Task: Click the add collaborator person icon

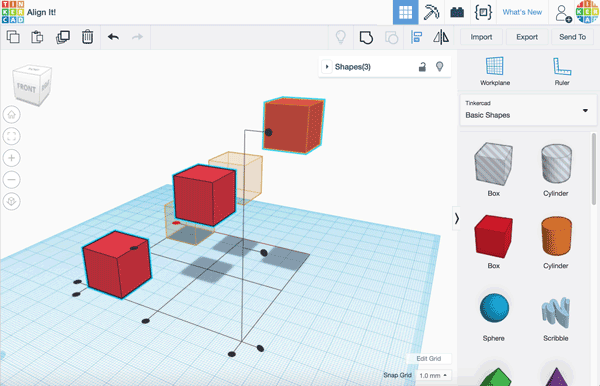Action: (563, 13)
